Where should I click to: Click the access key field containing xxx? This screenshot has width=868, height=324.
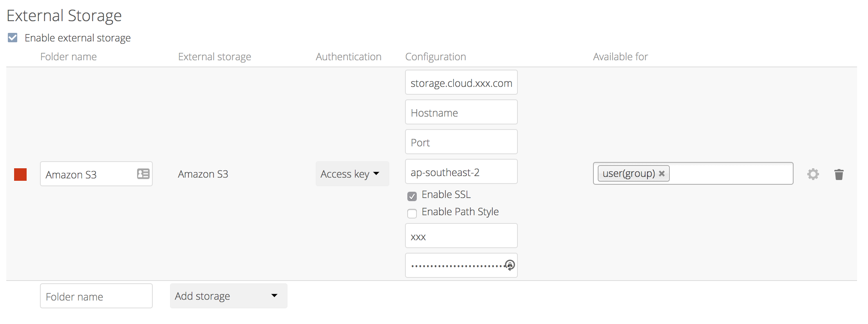click(461, 236)
